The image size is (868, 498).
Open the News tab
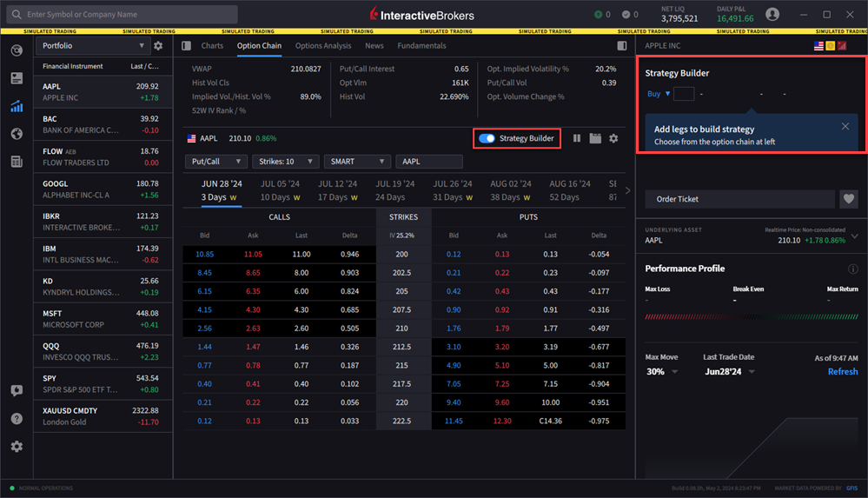click(x=374, y=46)
